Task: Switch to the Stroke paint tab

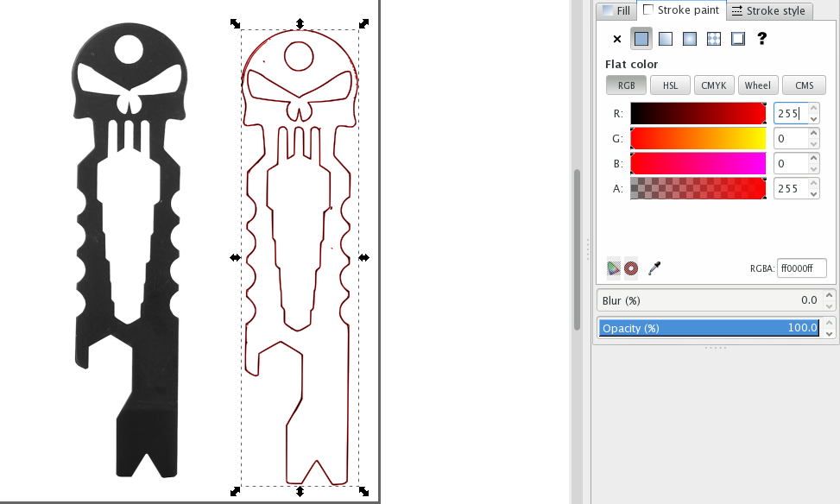Action: tap(681, 9)
